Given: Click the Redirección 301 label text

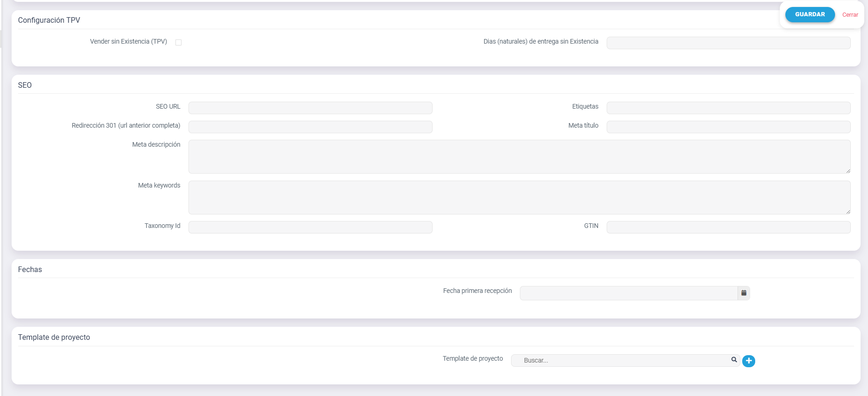Looking at the screenshot, I should [x=126, y=125].
